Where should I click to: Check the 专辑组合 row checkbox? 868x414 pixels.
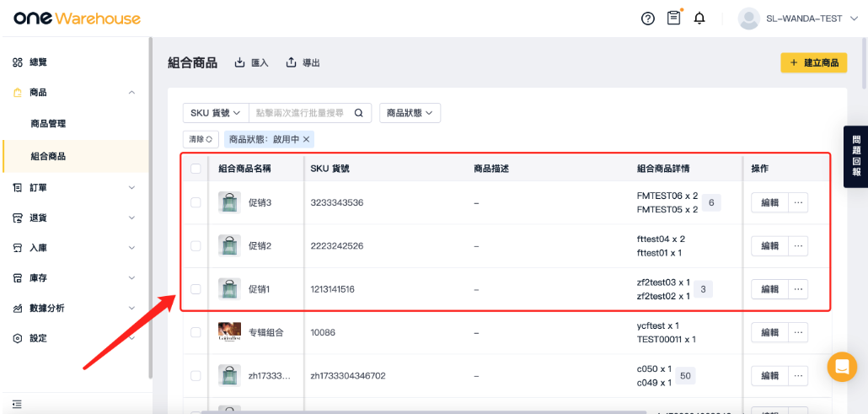[196, 332]
